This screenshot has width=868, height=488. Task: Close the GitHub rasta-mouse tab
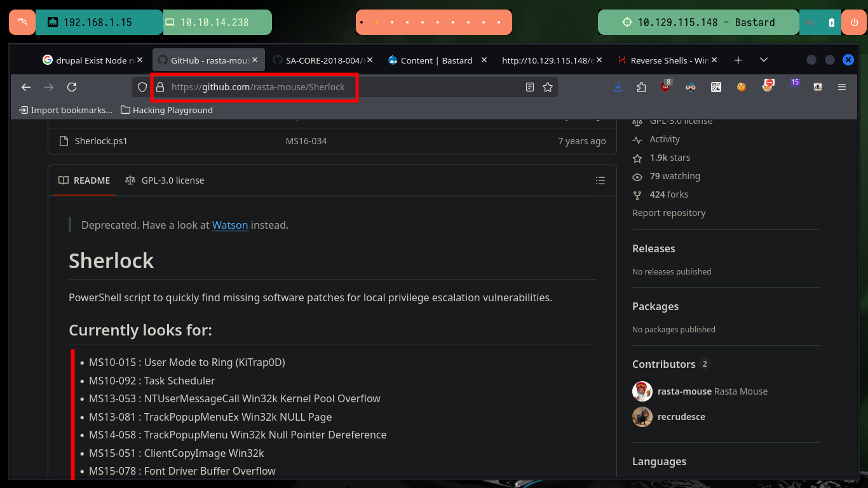(255, 60)
